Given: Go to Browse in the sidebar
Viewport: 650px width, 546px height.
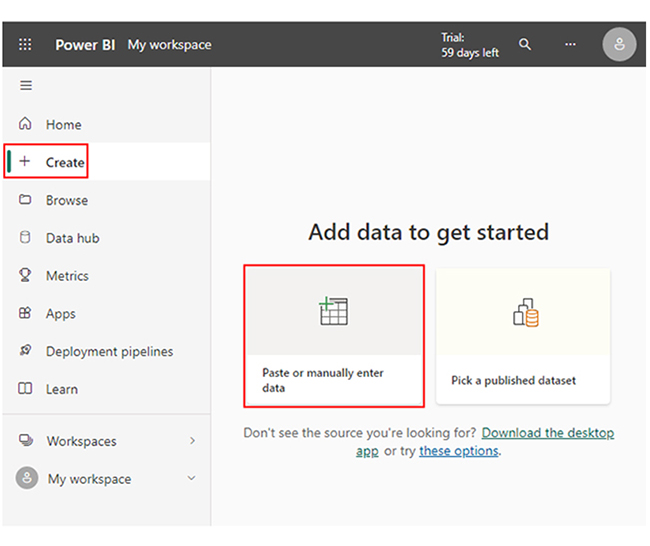Looking at the screenshot, I should coord(66,200).
